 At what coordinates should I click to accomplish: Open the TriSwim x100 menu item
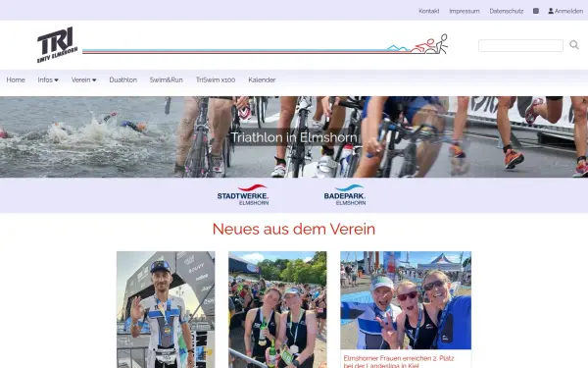click(216, 80)
